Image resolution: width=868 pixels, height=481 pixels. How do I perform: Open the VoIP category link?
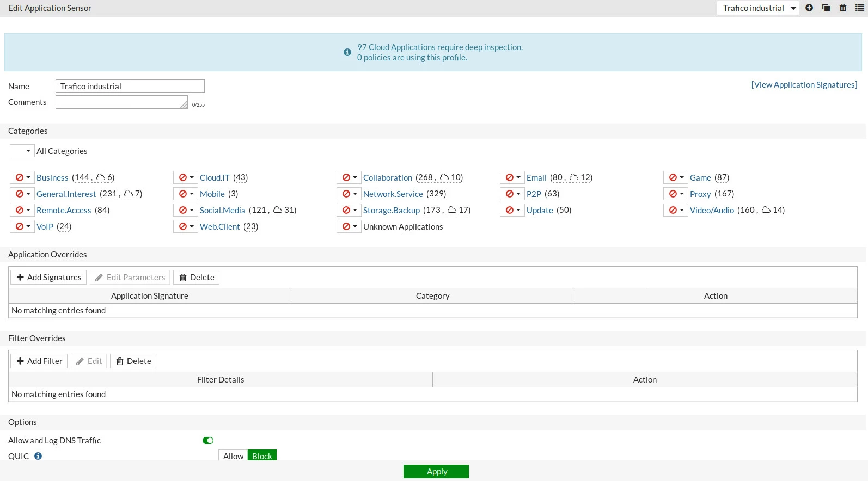[x=45, y=227]
